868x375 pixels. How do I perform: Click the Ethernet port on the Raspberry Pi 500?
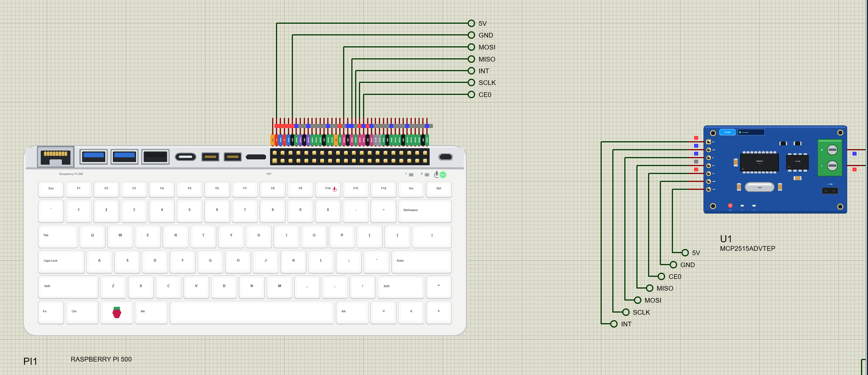tap(56, 157)
